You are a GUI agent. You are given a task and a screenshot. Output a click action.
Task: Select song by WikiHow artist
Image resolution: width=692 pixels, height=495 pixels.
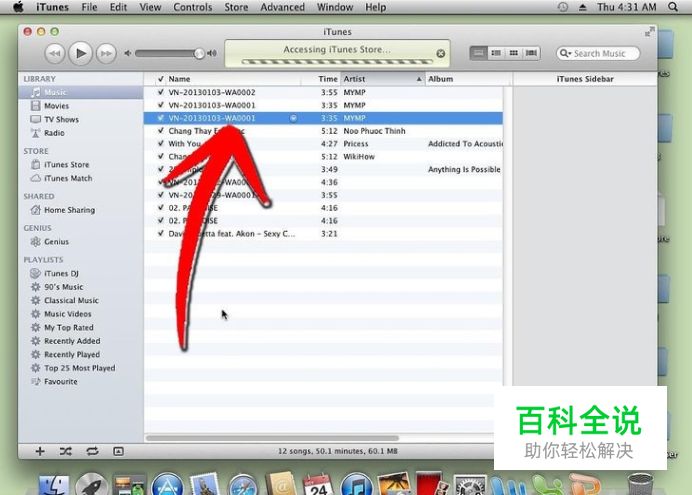click(x=323, y=157)
